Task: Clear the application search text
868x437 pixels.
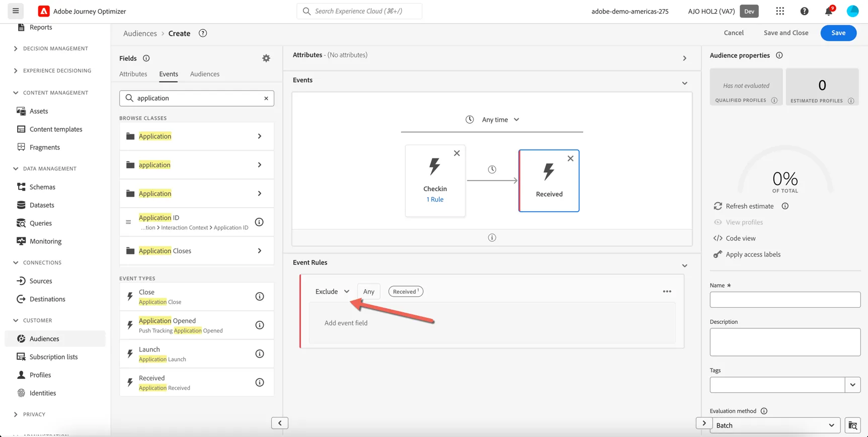Action: (x=266, y=98)
